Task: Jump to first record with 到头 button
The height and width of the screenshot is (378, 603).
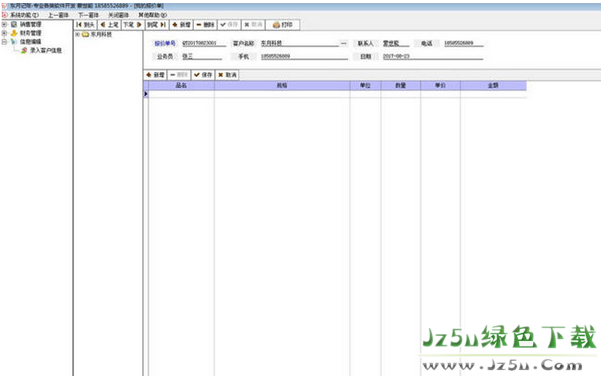Action: pos(85,25)
